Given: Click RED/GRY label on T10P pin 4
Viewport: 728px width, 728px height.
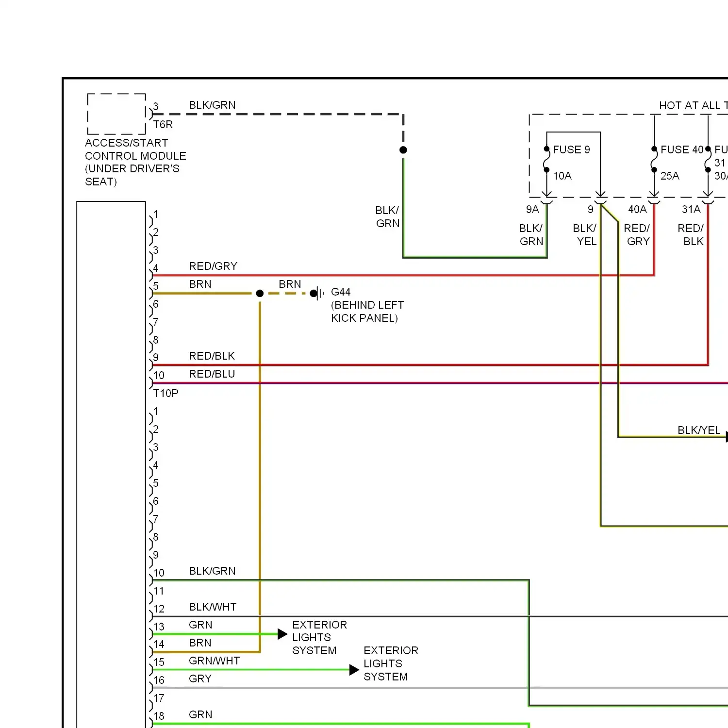Looking at the screenshot, I should point(213,266).
